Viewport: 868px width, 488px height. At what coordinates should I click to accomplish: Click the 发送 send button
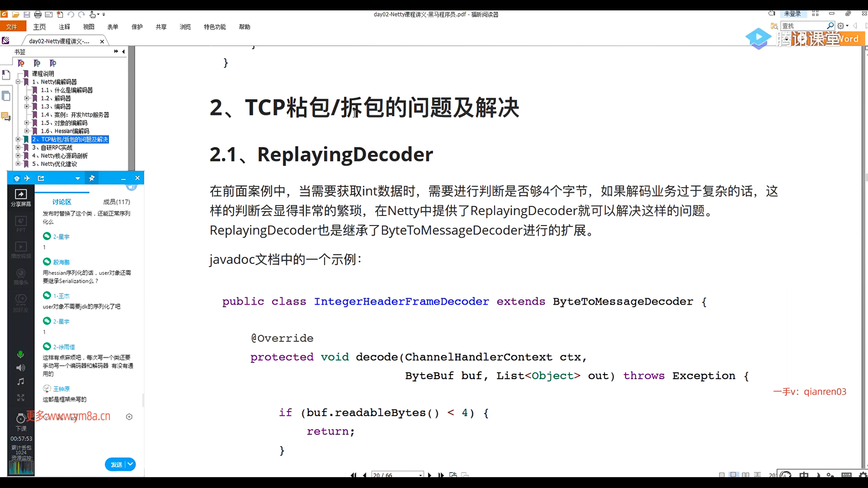click(x=116, y=465)
